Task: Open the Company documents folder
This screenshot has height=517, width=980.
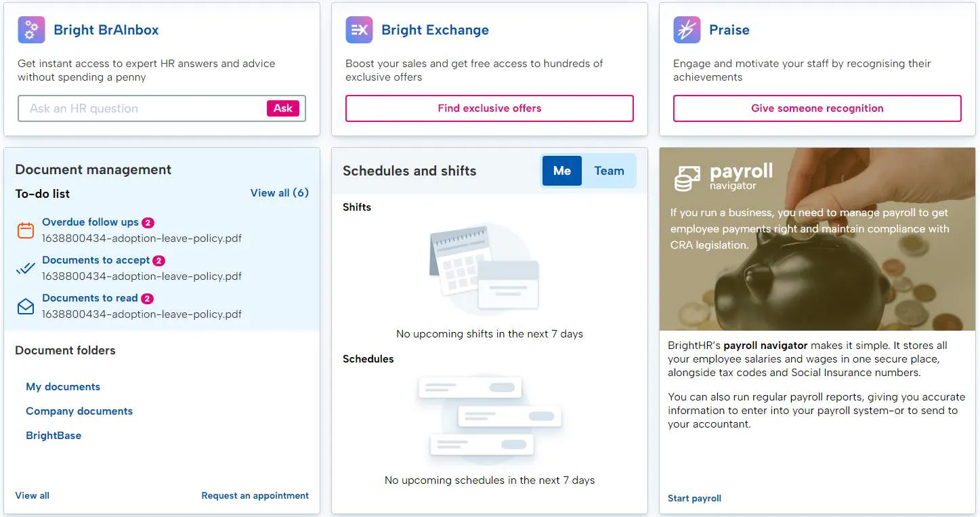Action: click(79, 411)
